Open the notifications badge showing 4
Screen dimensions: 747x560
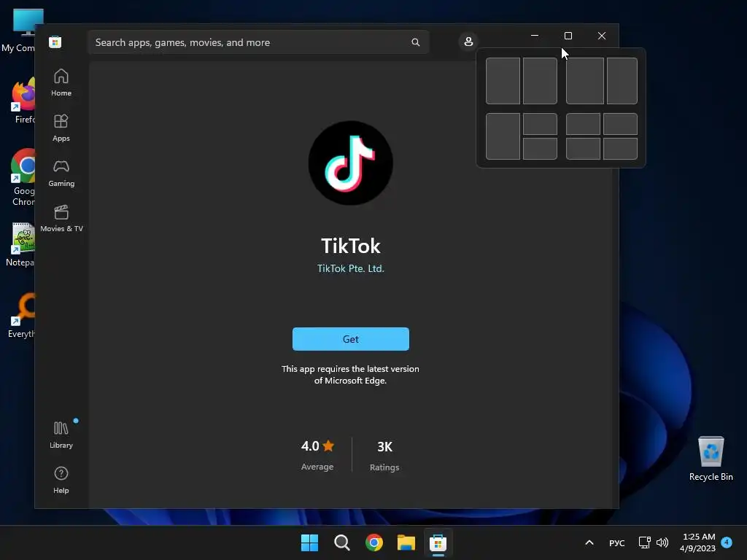727,542
